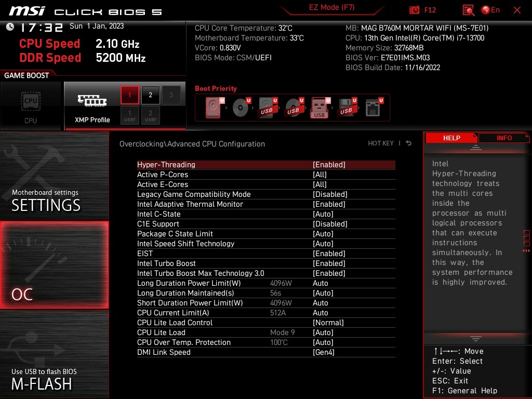Change EIST Enabled setting
The height and width of the screenshot is (399, 532).
329,253
